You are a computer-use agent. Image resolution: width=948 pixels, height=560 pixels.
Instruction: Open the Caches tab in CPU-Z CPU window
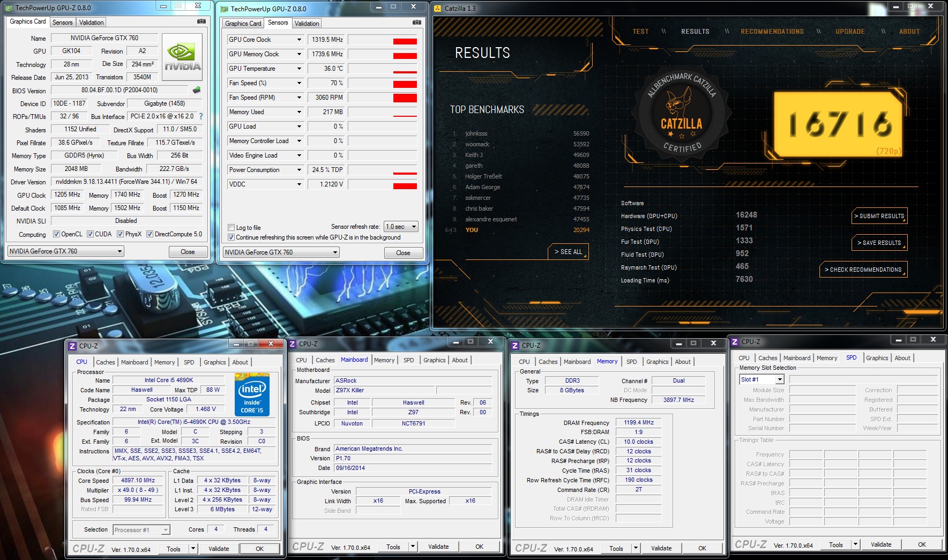[106, 362]
